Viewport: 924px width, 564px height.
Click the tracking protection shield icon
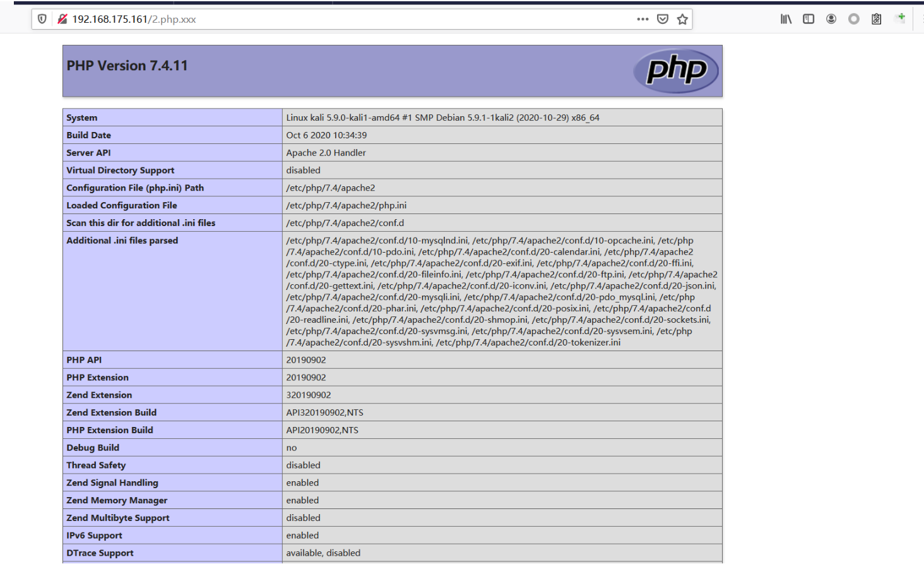click(x=42, y=19)
